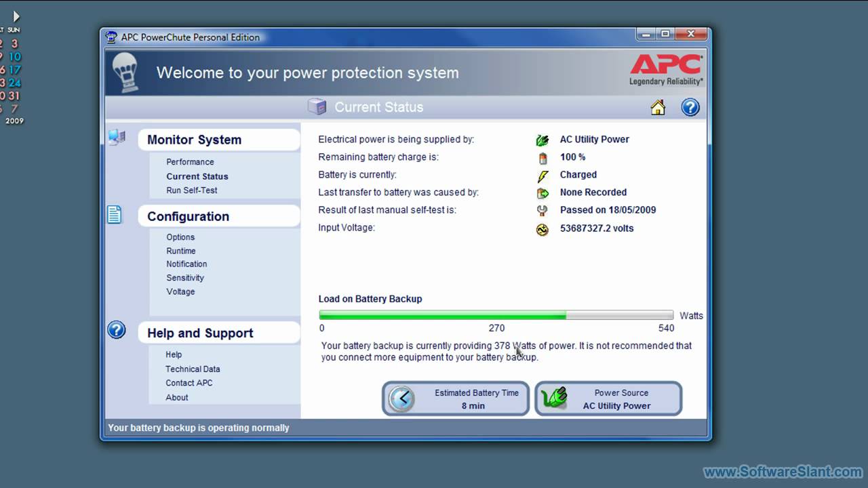Click day 24 in desktop calendar

[14, 83]
